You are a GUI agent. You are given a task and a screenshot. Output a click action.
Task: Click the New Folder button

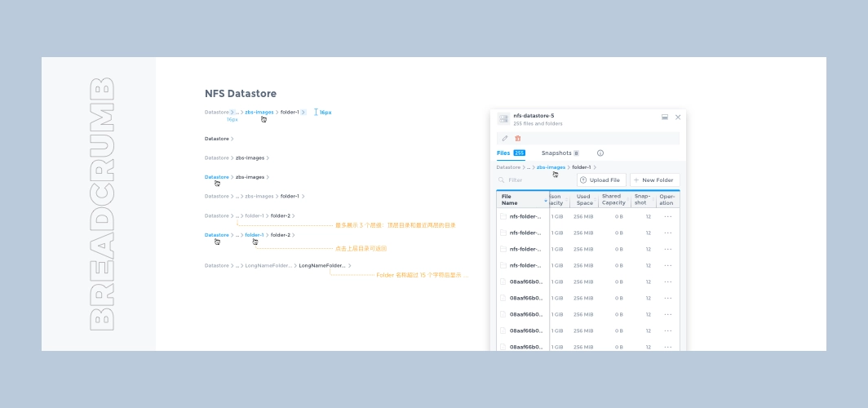pos(654,180)
